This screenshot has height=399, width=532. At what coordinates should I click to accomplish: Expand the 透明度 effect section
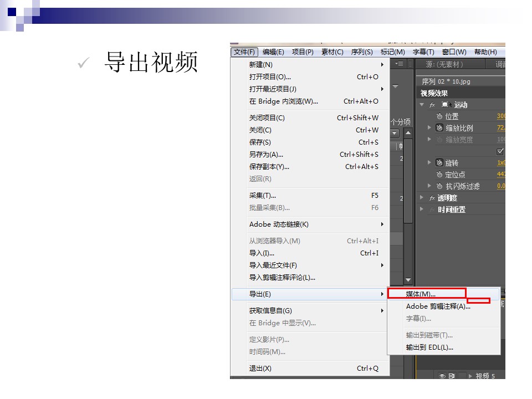422,198
